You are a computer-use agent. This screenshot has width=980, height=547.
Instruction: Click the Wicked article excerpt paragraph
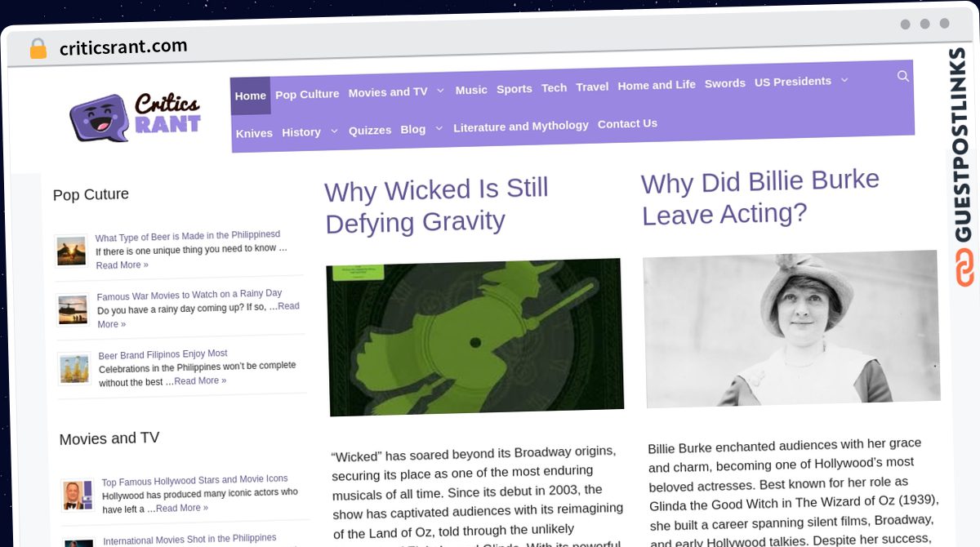pyautogui.click(x=478, y=495)
